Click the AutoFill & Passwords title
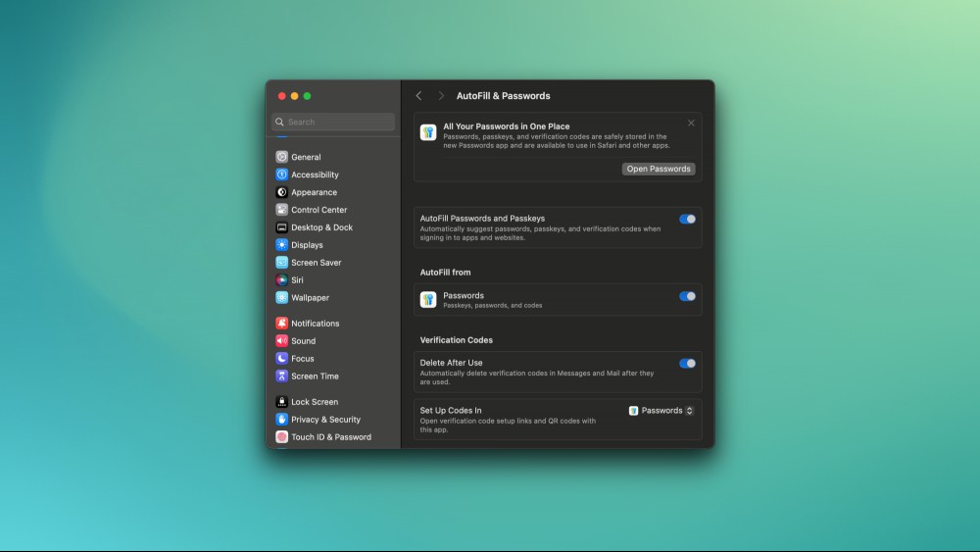This screenshot has width=980, height=552. coord(503,96)
